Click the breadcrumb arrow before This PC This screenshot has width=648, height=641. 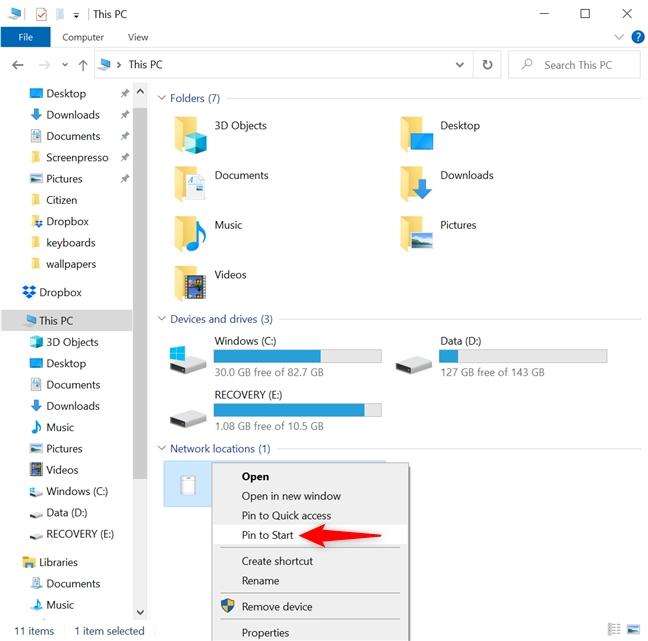tap(119, 65)
